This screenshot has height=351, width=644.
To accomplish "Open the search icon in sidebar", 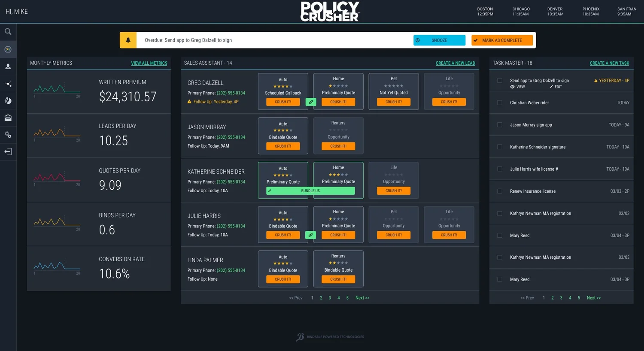I will coord(8,32).
